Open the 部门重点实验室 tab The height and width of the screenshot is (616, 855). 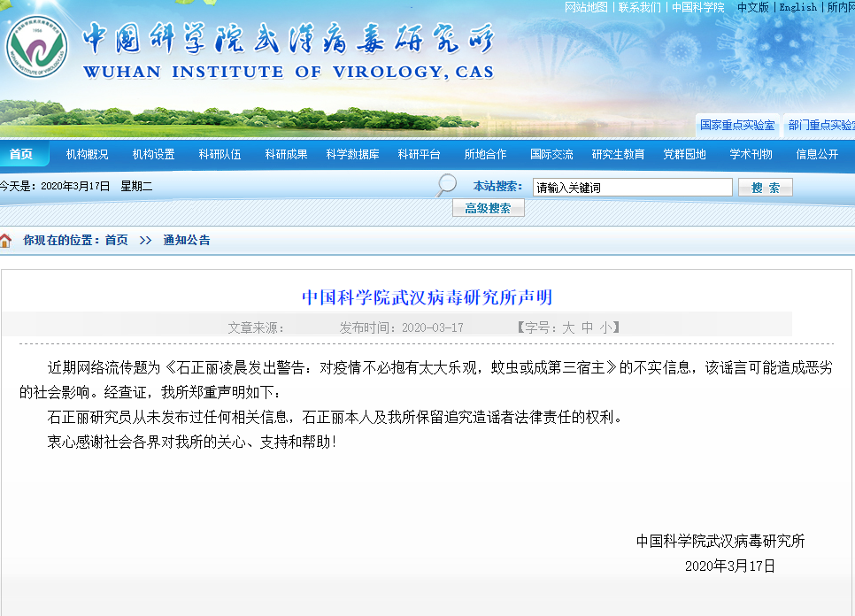[820, 126]
